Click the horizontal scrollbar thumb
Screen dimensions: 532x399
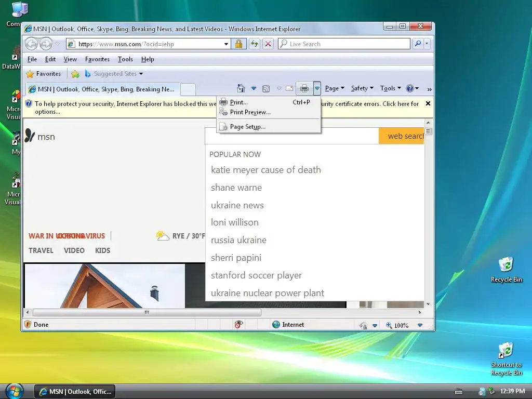pos(147,312)
